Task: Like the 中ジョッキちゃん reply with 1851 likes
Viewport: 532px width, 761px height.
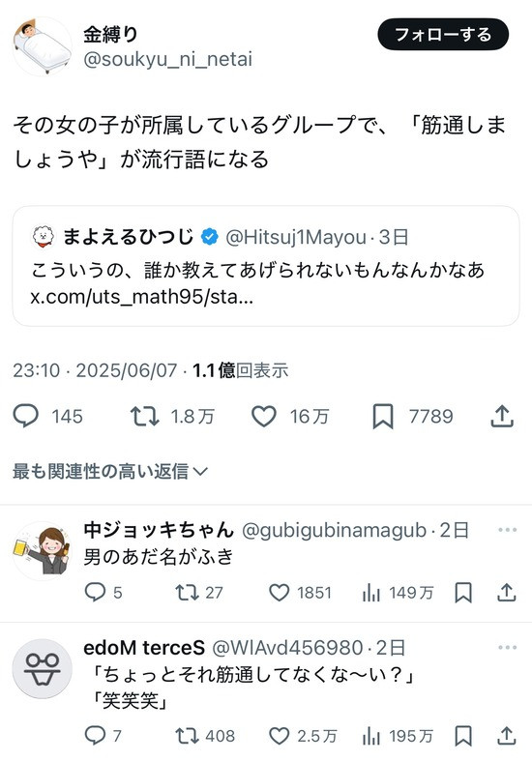Action: (x=280, y=593)
